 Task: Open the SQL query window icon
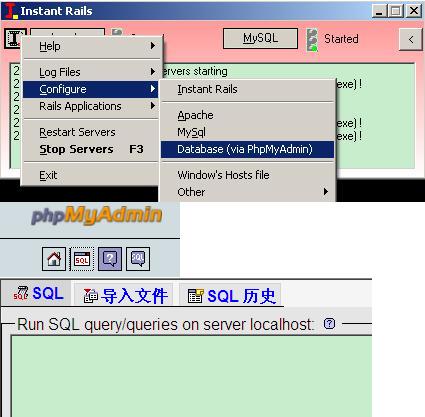point(82,259)
